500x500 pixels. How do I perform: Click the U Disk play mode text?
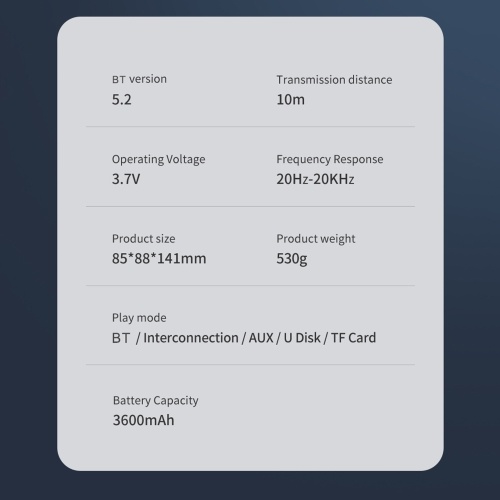[302, 338]
